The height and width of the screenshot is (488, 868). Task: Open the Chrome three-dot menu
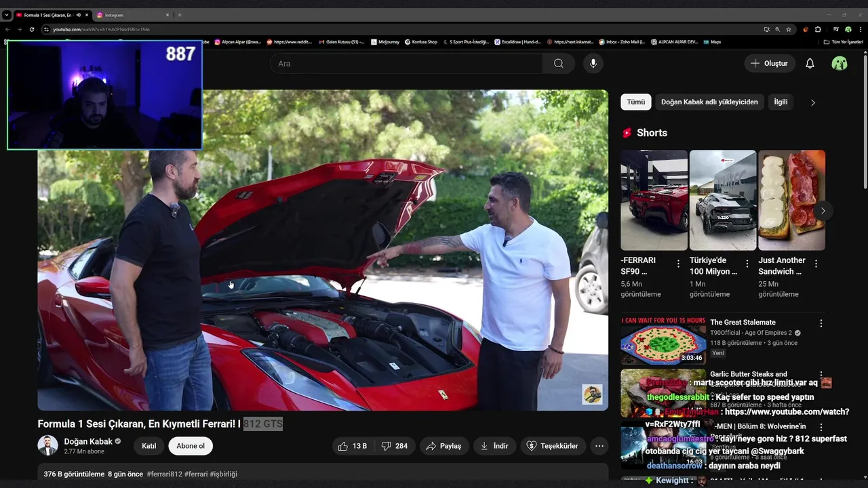coord(860,30)
